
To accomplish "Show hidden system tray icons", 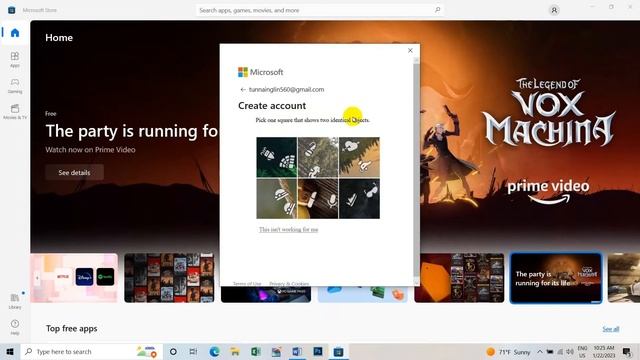I will pyautogui.click(x=540, y=351).
